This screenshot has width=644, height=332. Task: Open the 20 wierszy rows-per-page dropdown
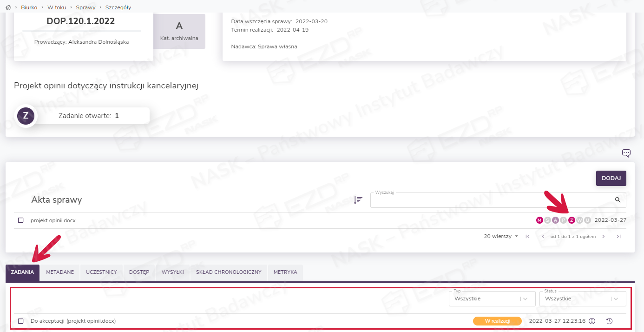point(501,237)
